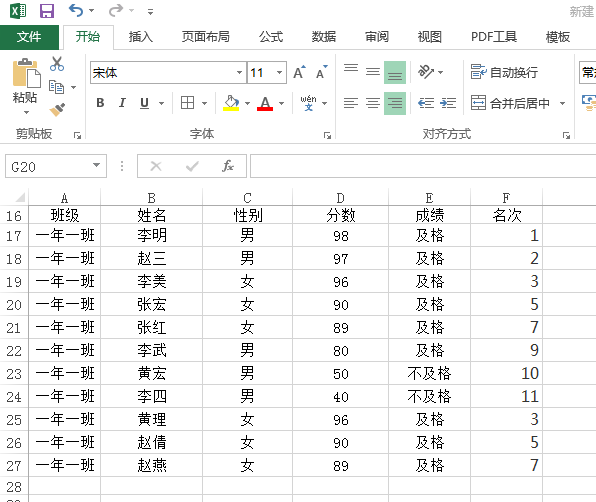Click the formula bar input area

[x=423, y=166]
